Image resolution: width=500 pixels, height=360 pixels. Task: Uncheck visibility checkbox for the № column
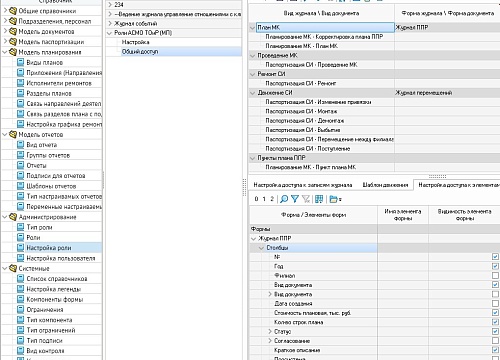tap(495, 257)
